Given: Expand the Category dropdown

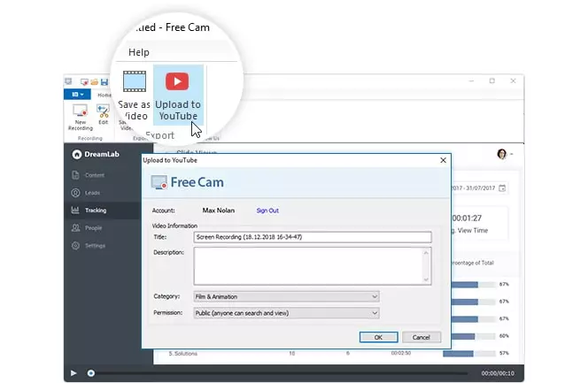Looking at the screenshot, I should [x=287, y=296].
